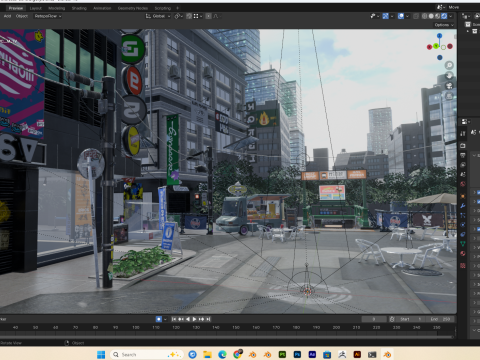
Task: Open the Object menu in viewport header
Action: coord(22,16)
